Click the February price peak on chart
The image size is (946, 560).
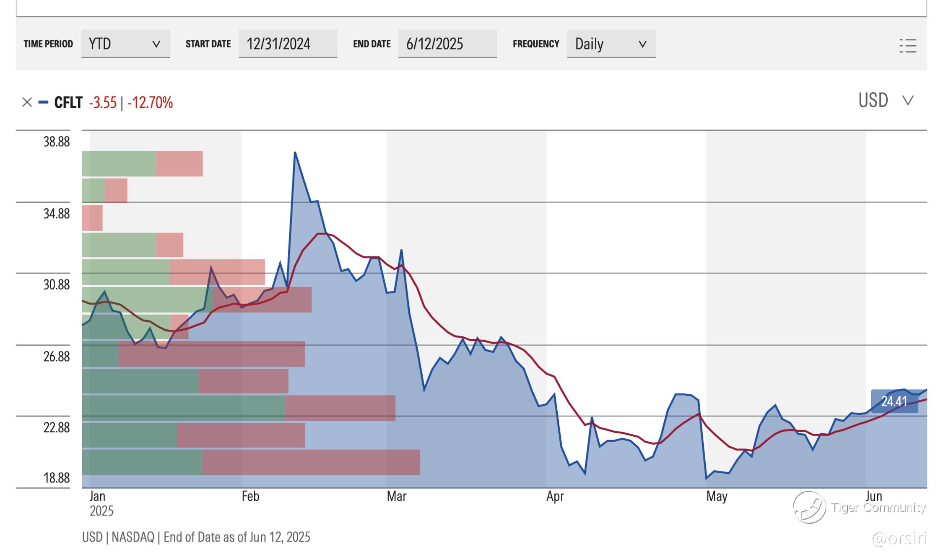(x=295, y=153)
